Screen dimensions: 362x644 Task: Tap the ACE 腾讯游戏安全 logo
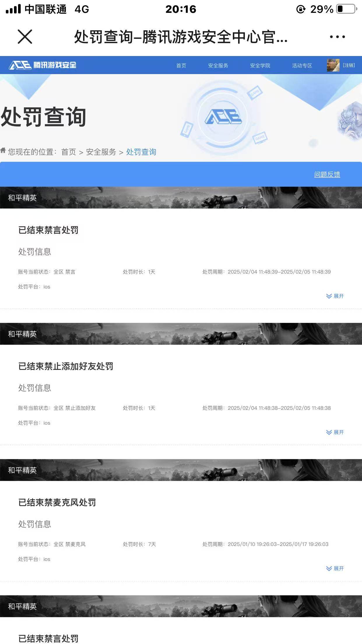pos(43,65)
